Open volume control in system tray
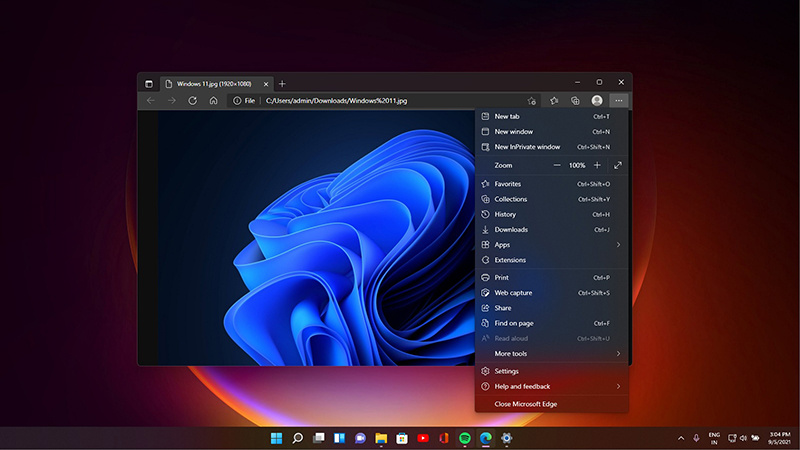Screen dimensions: 800x450 [743, 438]
